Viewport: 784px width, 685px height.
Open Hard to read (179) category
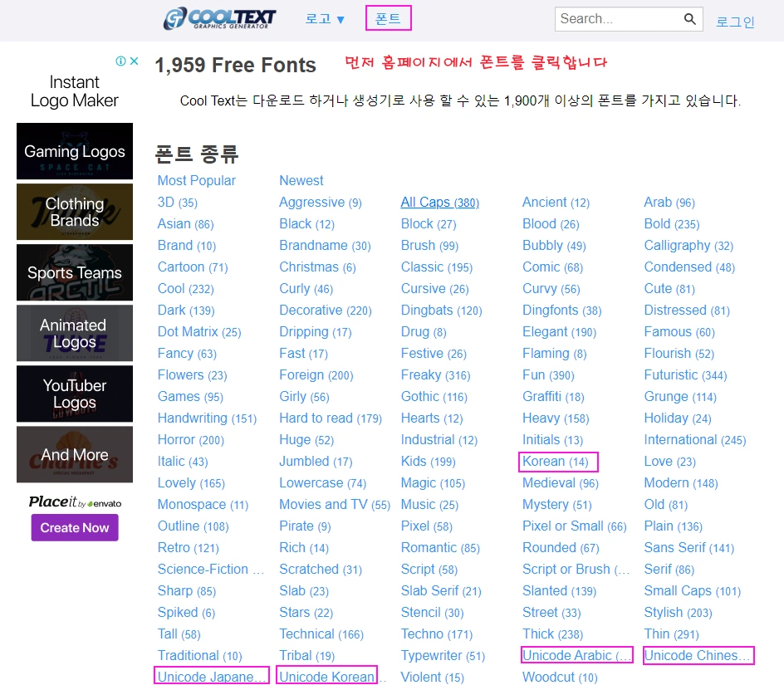click(x=331, y=418)
